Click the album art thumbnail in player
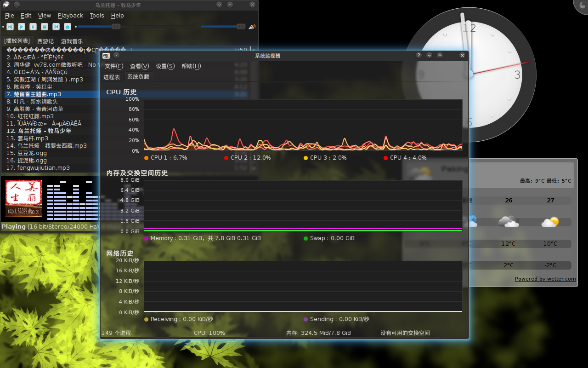This screenshot has height=368, width=588. (24, 199)
